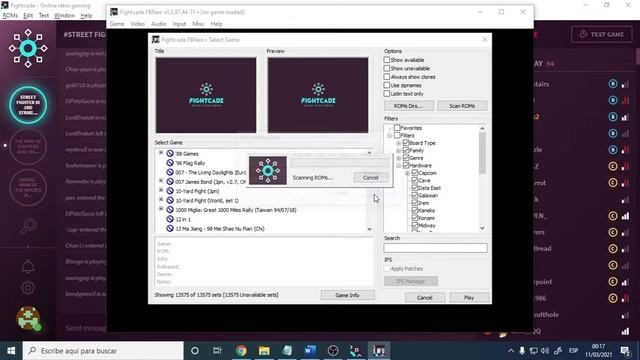Click the microphone icon in the system tray

click(x=522, y=351)
